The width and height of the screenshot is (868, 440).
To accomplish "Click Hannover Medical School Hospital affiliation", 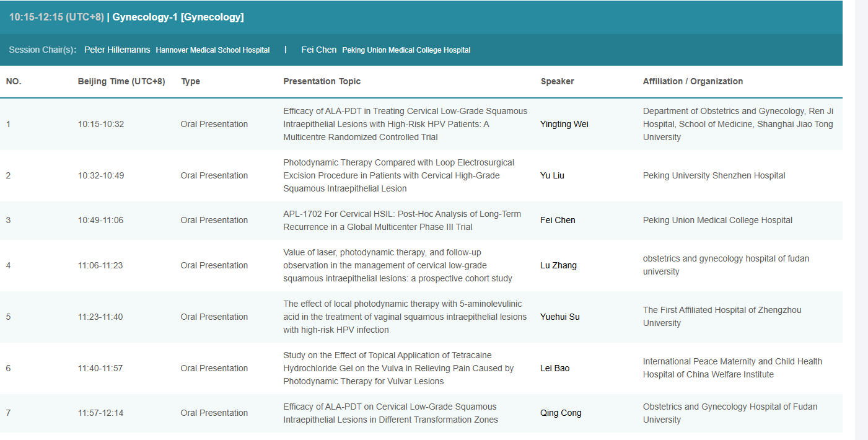I will [213, 50].
